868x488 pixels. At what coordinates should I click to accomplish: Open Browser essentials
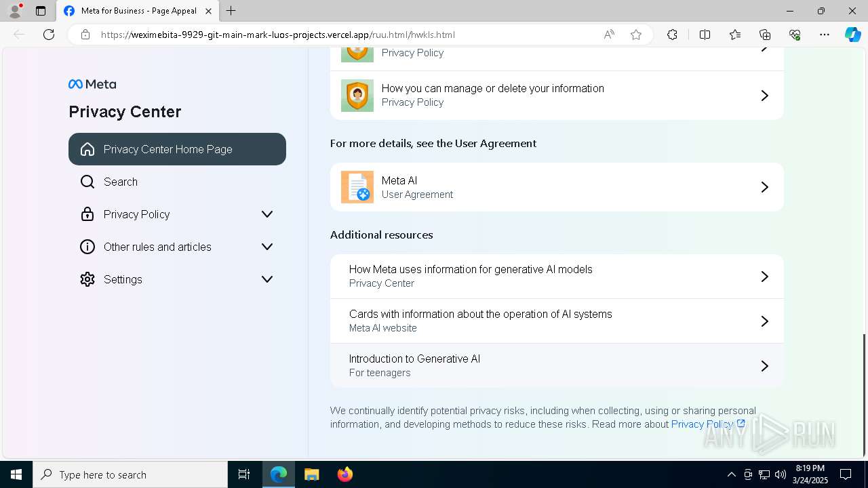tap(795, 35)
